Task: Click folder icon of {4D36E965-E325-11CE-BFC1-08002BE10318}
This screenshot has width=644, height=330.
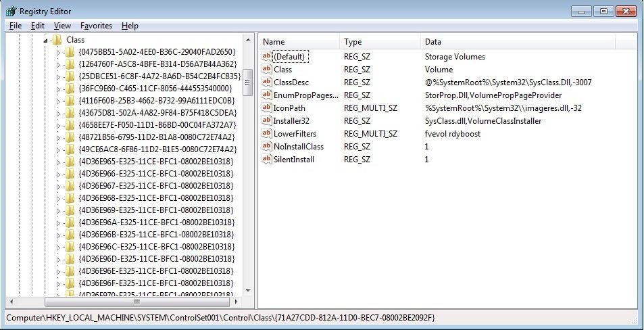Action: tap(70, 162)
